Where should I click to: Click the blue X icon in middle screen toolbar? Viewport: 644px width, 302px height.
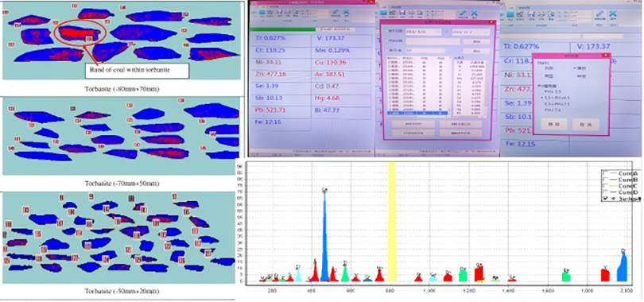coord(474,14)
